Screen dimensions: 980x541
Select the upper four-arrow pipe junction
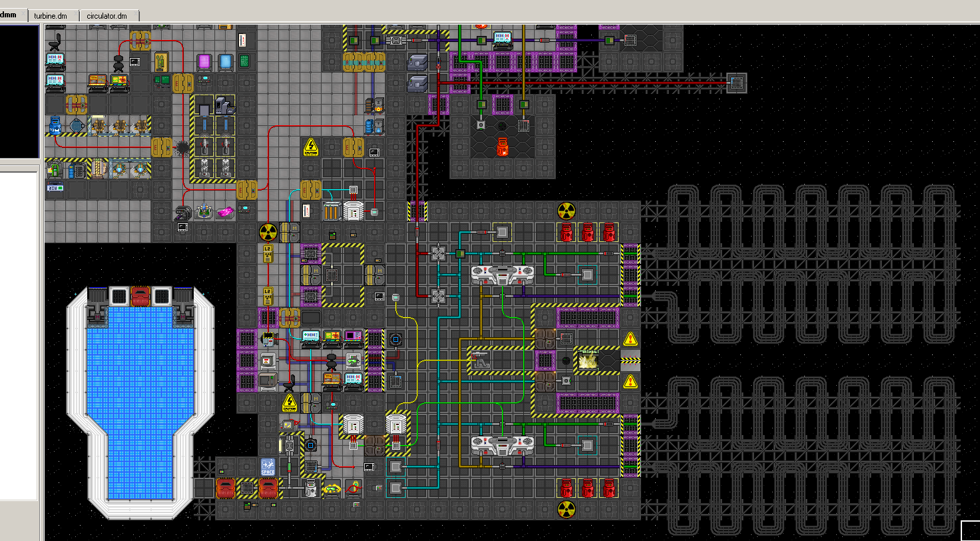(x=438, y=254)
